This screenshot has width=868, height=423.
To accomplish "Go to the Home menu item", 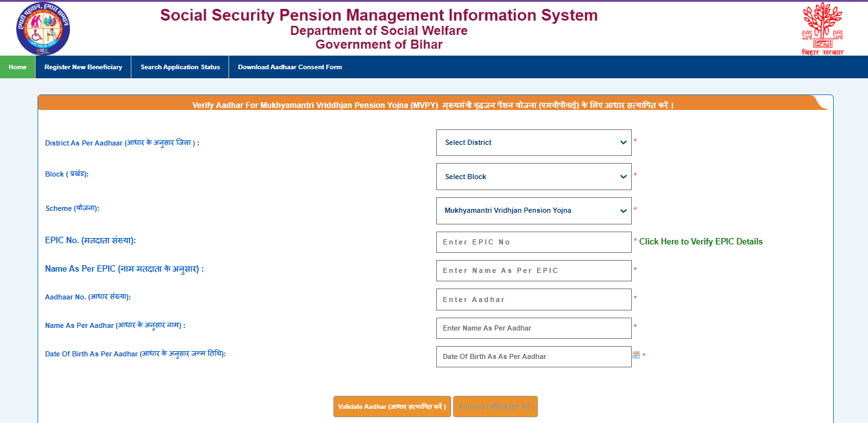I will [x=17, y=67].
